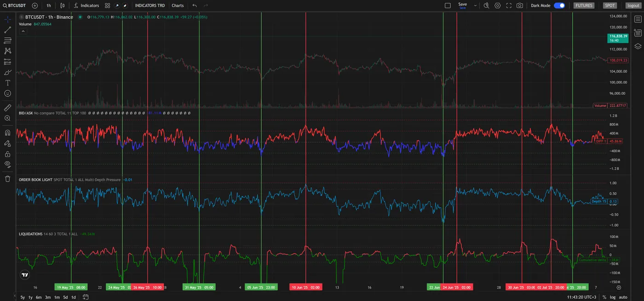Image resolution: width=644 pixels, height=301 pixels.
Task: Open the candlestick chart style selector
Action: pos(63,6)
